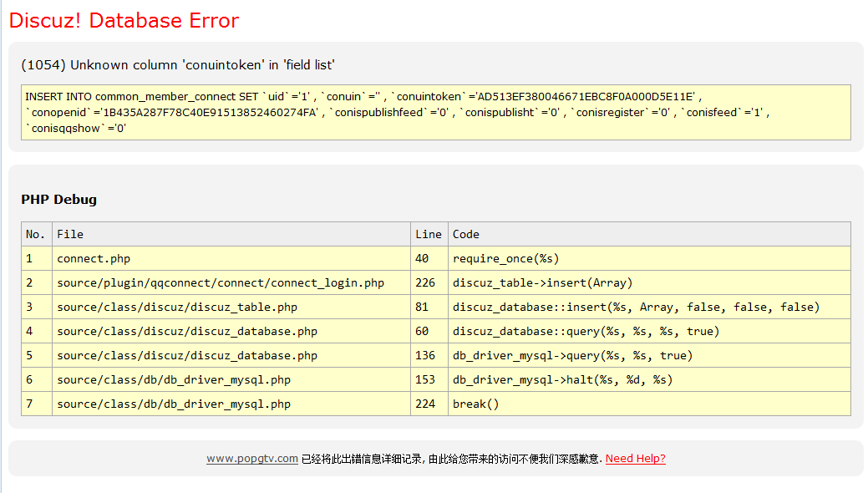The height and width of the screenshot is (493, 868).
Task: Click the No. column header
Action: click(37, 234)
